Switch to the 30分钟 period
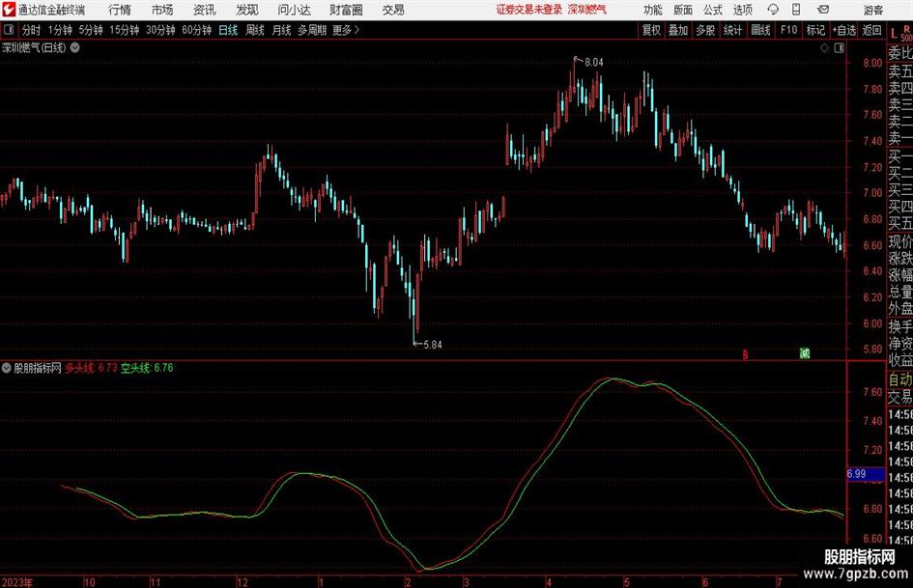The width and height of the screenshot is (913, 588). click(x=160, y=30)
